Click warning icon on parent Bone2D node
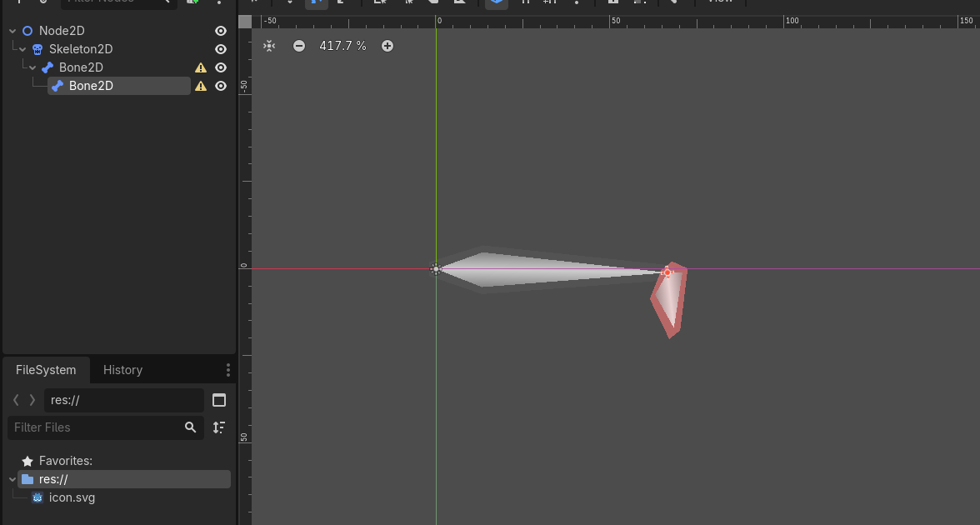This screenshot has height=525, width=980. tap(201, 67)
